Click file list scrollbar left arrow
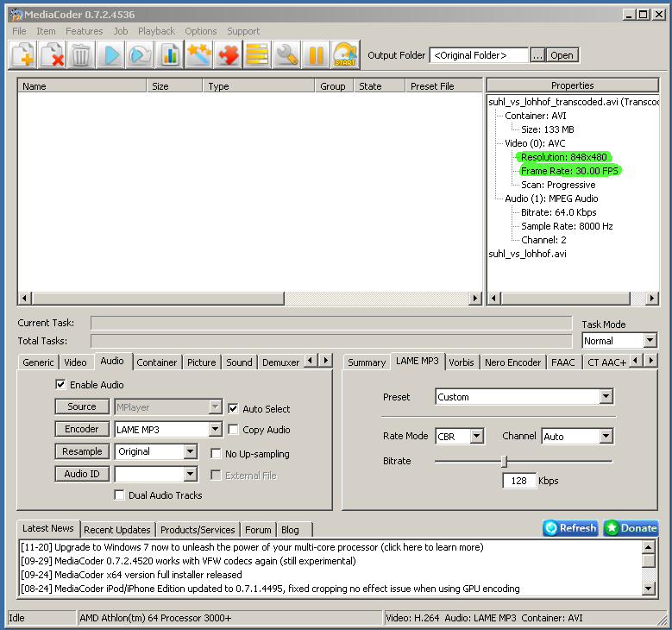Image resolution: width=672 pixels, height=630 pixels. [x=24, y=298]
